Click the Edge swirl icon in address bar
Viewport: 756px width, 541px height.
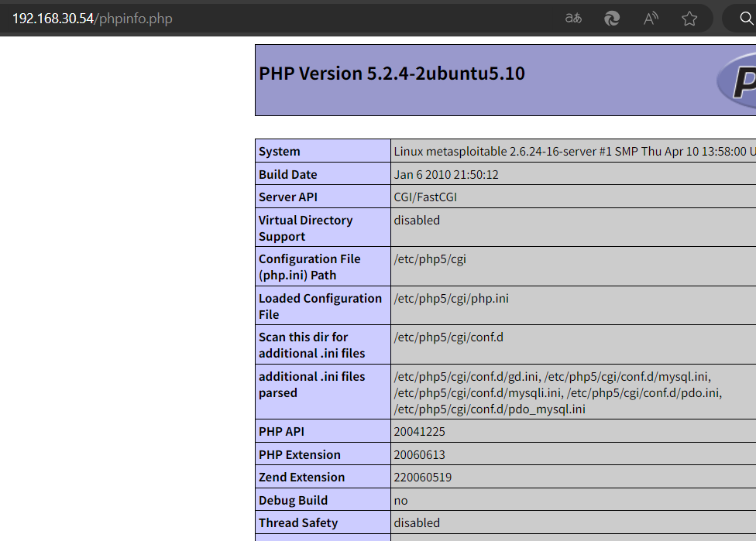pos(612,19)
